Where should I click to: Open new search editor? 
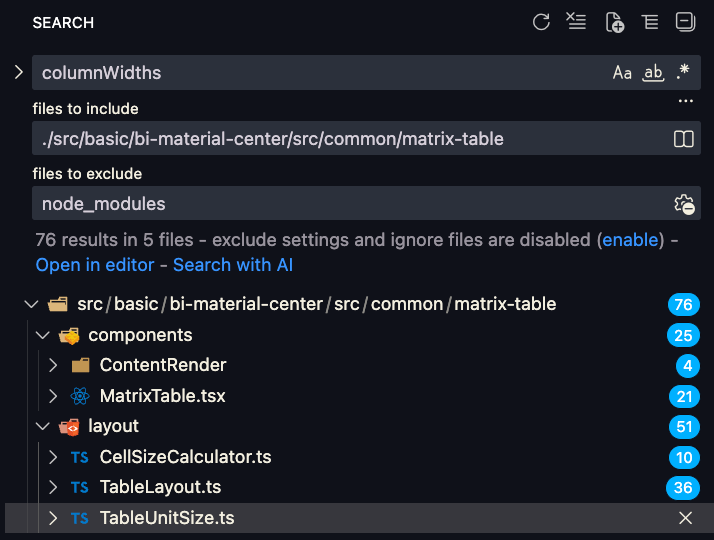point(614,22)
